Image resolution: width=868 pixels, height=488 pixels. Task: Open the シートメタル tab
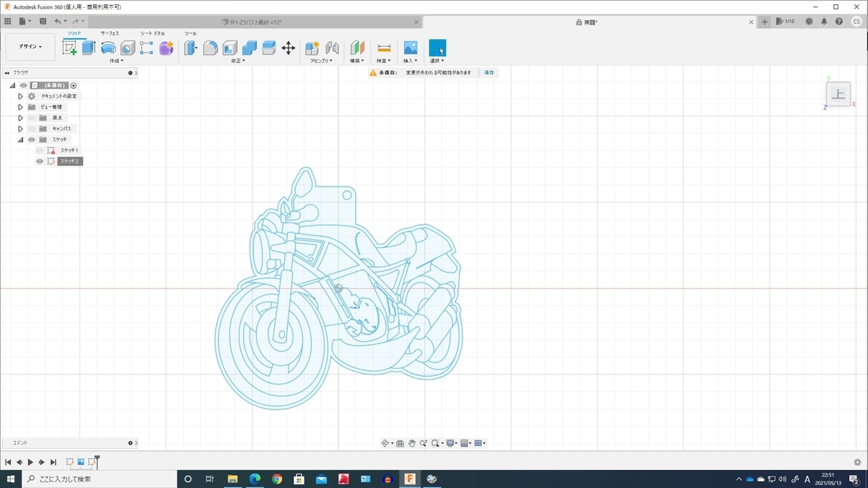click(x=152, y=33)
